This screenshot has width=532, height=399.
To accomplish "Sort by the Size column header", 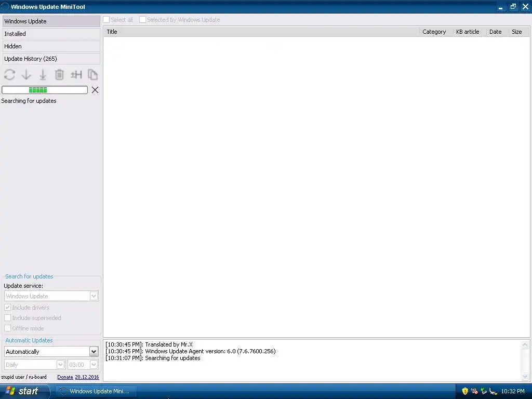I will 519,32.
